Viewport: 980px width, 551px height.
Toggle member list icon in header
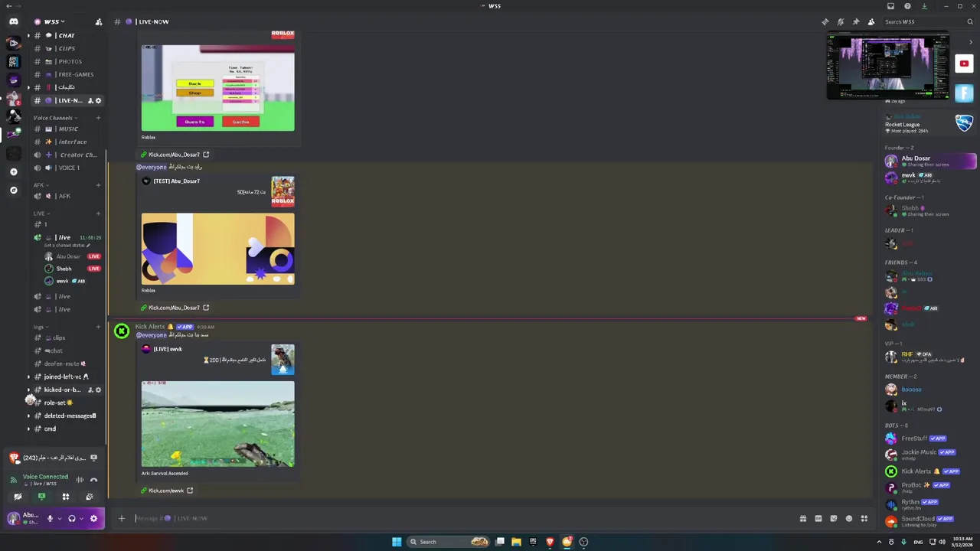click(x=871, y=21)
